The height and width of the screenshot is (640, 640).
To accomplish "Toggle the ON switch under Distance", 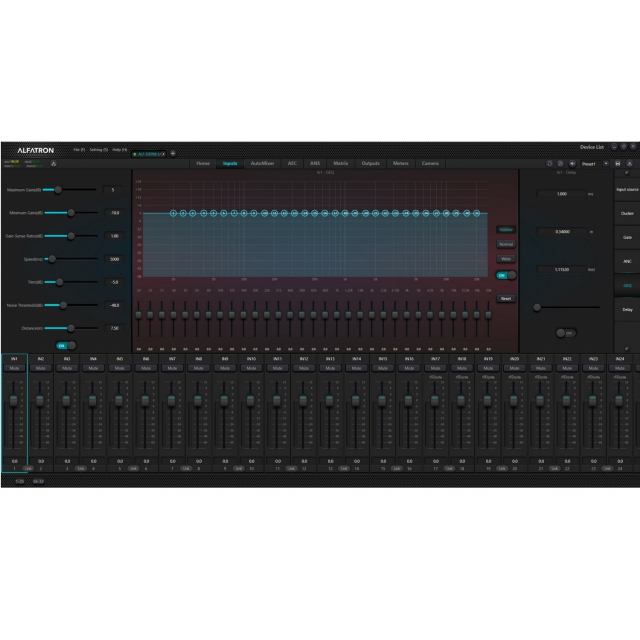I will click(x=65, y=345).
